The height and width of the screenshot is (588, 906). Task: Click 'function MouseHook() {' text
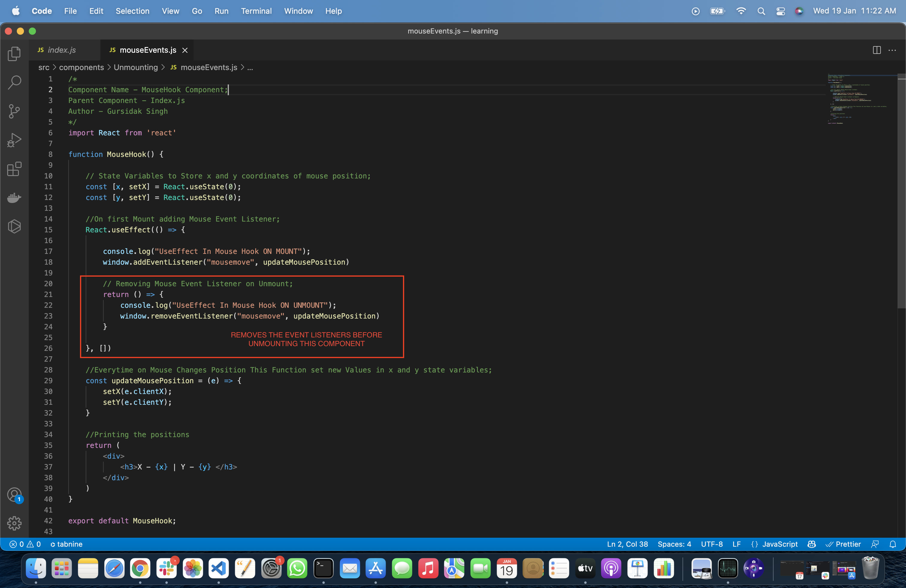(x=116, y=154)
